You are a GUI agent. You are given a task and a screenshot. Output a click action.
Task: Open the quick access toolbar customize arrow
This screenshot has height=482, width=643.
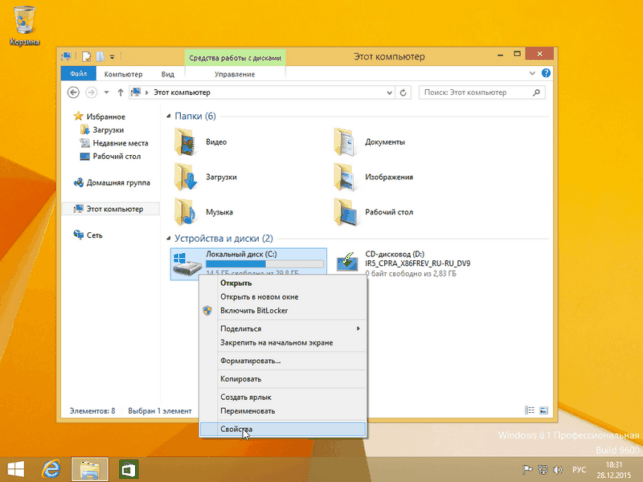112,57
